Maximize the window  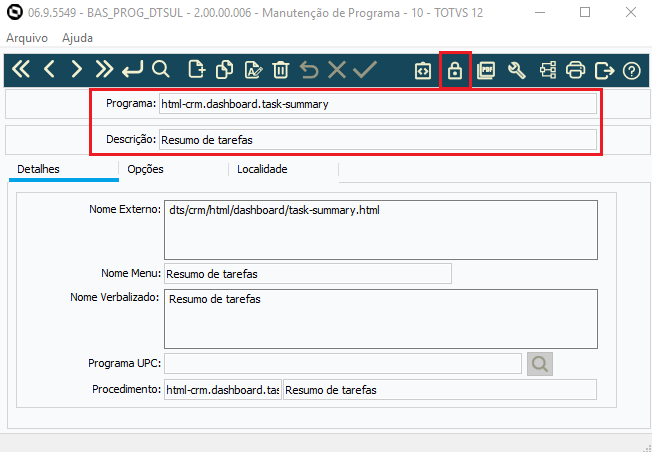pos(585,12)
